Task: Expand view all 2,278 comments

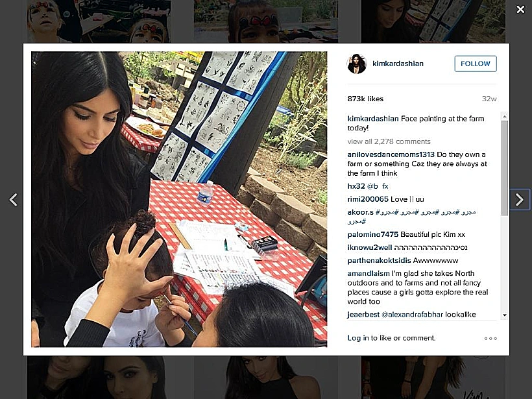Action: (x=389, y=141)
